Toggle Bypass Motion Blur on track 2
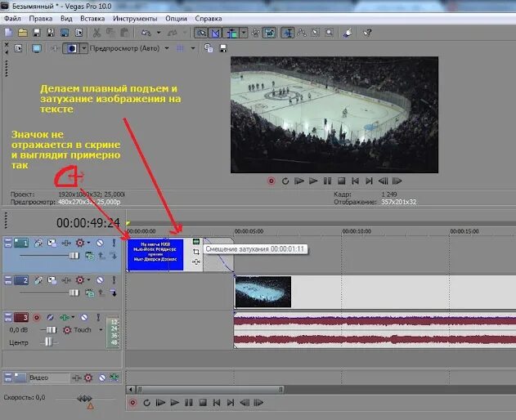 coord(38,280)
